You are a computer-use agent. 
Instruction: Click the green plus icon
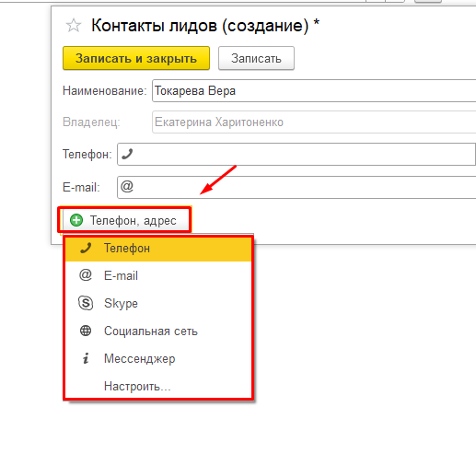[x=76, y=220]
